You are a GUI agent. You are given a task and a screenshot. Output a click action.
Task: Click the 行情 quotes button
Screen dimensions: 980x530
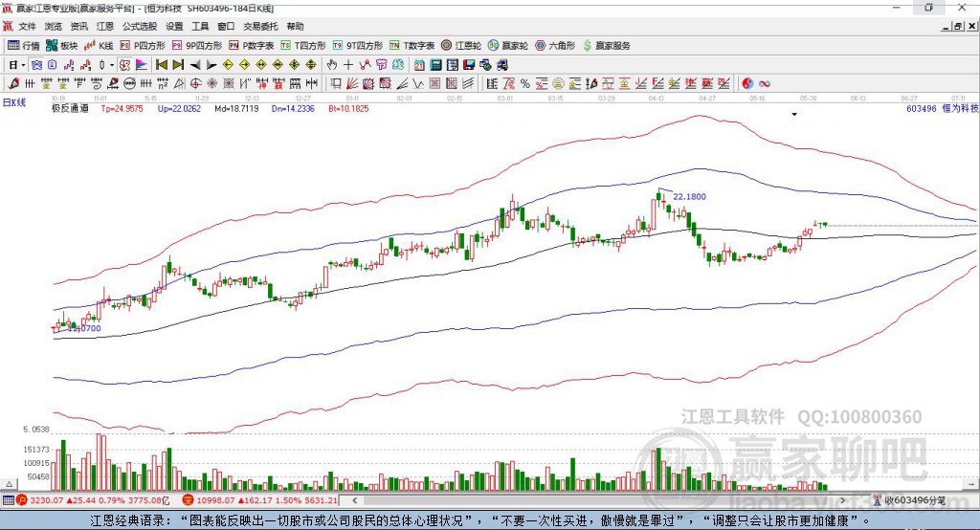pyautogui.click(x=23, y=46)
